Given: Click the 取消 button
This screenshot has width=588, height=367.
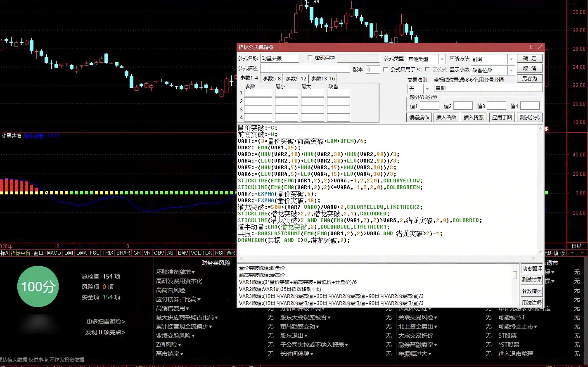Looking at the screenshot, I should 530,68.
